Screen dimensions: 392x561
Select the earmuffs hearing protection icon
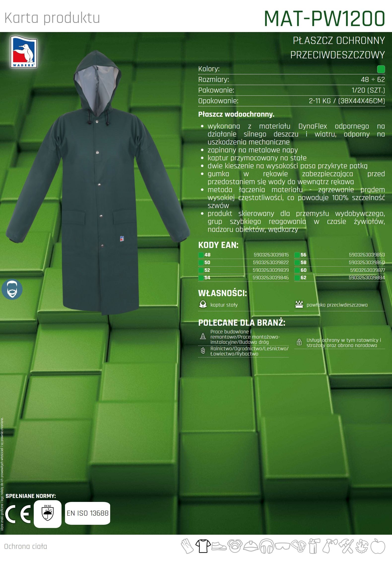click(266, 546)
